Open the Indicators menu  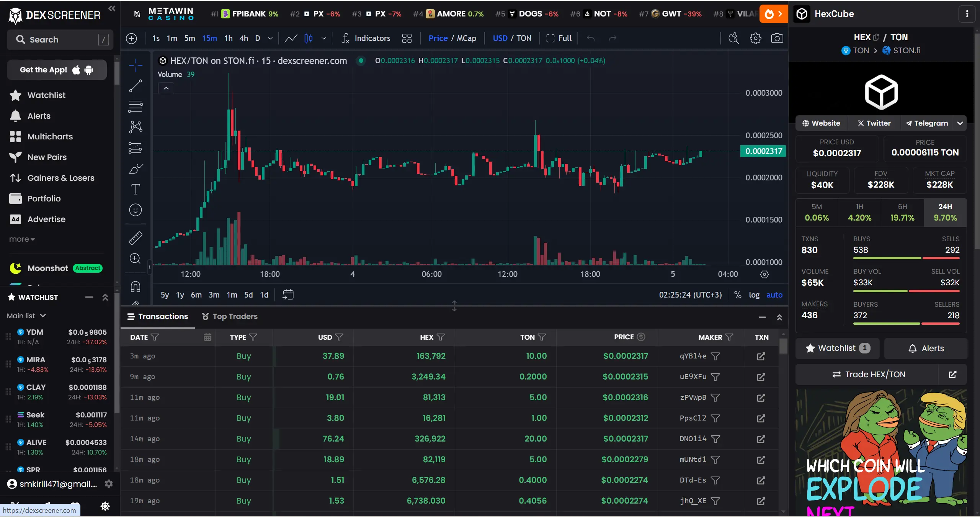click(366, 38)
